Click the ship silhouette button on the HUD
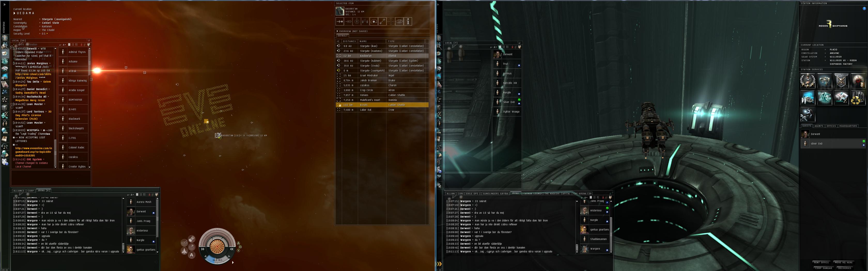868x271 pixels. point(184,251)
